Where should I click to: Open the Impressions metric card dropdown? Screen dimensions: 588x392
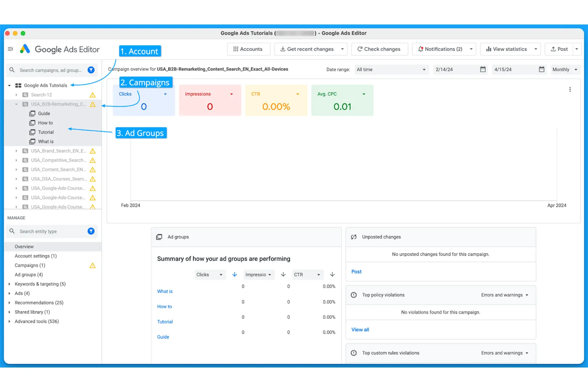click(x=232, y=94)
